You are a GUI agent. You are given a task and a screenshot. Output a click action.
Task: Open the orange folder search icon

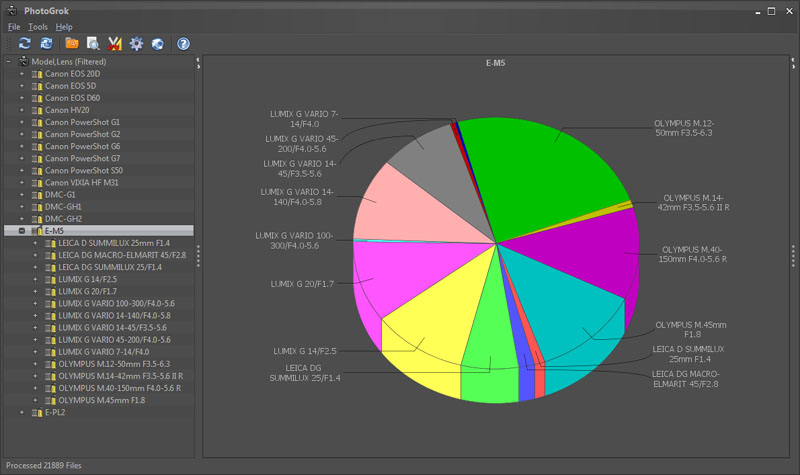pos(72,44)
